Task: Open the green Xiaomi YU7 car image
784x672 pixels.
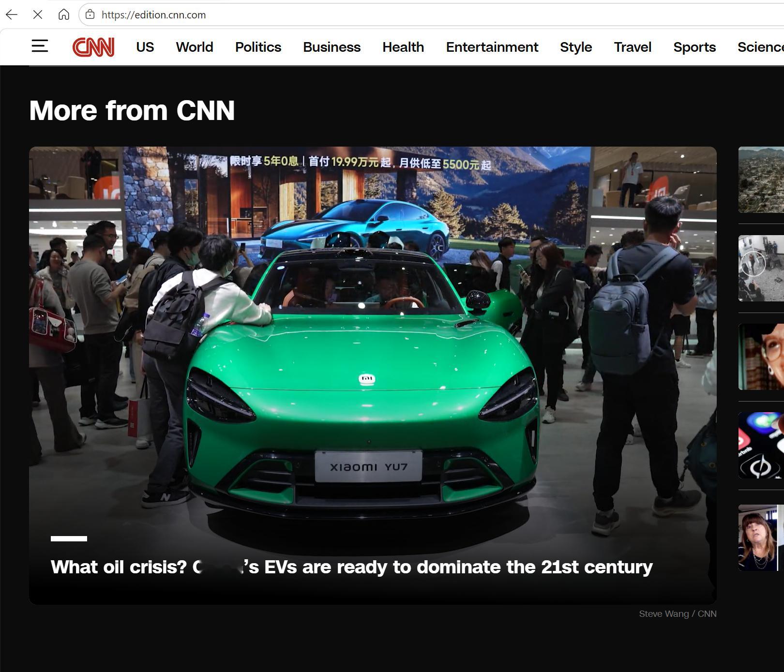Action: (373, 375)
